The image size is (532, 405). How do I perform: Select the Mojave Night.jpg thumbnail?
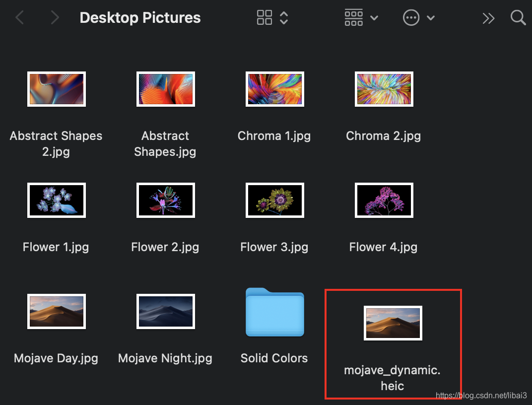(x=166, y=312)
